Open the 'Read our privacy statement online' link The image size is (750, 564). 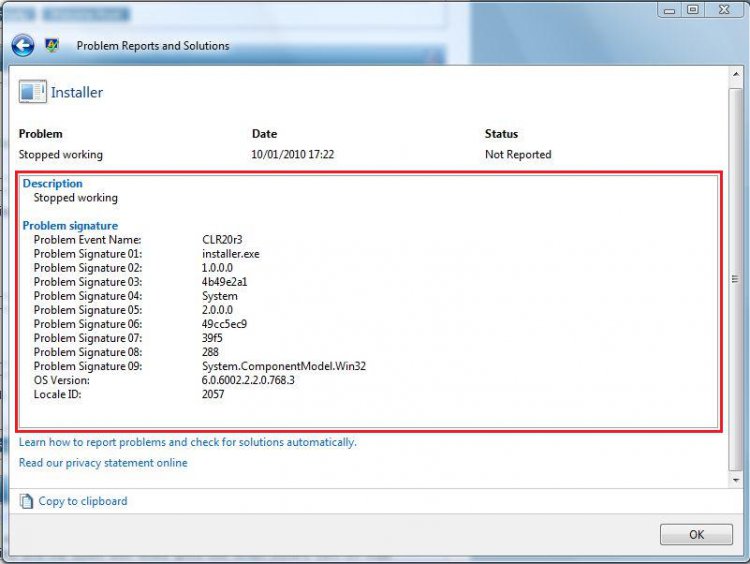point(103,463)
